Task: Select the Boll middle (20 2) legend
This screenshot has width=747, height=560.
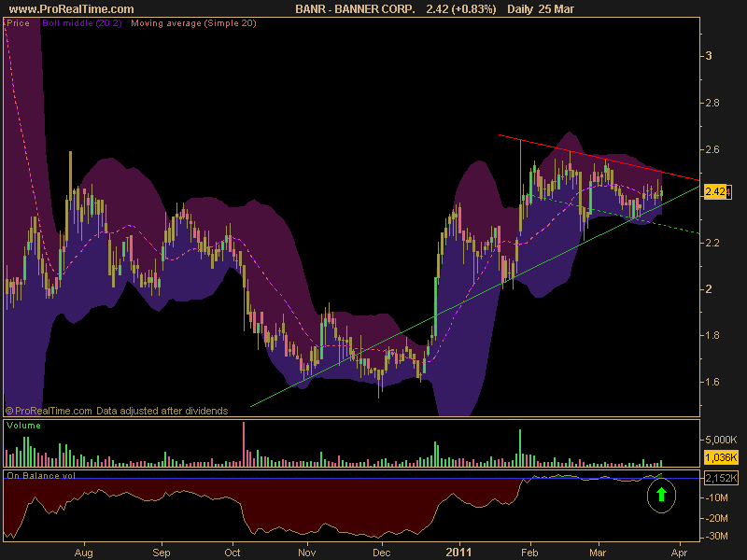Action: pyautogui.click(x=82, y=23)
